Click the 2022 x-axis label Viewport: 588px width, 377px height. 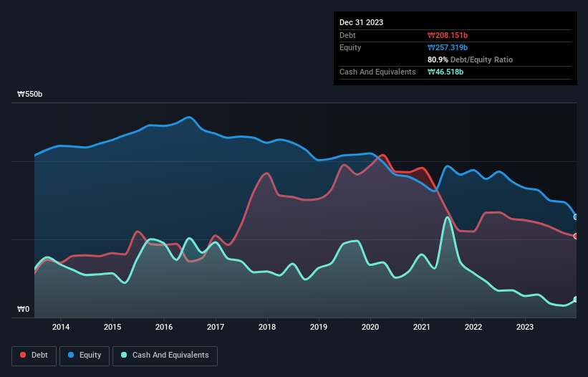(x=473, y=327)
